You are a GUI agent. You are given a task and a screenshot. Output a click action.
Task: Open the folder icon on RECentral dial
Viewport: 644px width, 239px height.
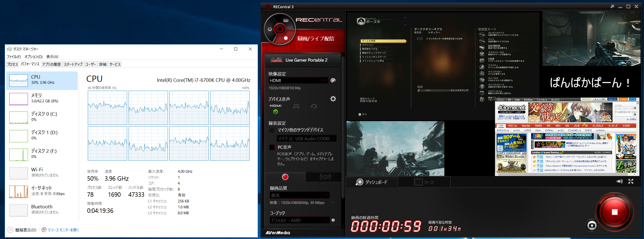(286, 20)
